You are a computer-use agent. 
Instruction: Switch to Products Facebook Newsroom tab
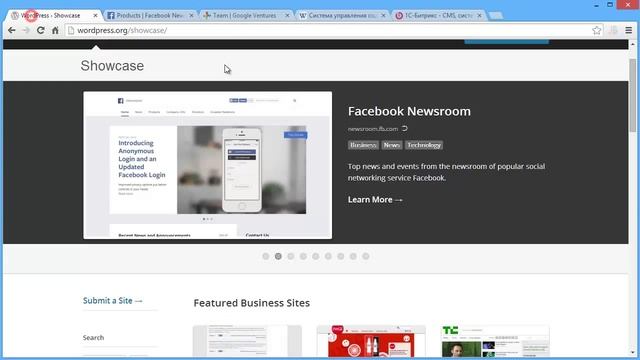click(x=149, y=15)
